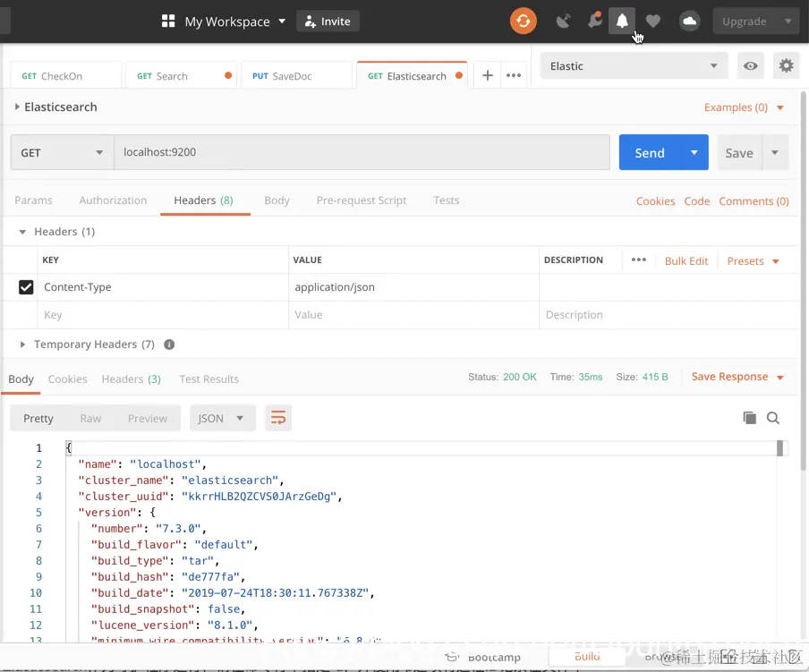Viewport: 809px width, 672px height.
Task: Open Bootcamp in status bar
Action: (483, 658)
